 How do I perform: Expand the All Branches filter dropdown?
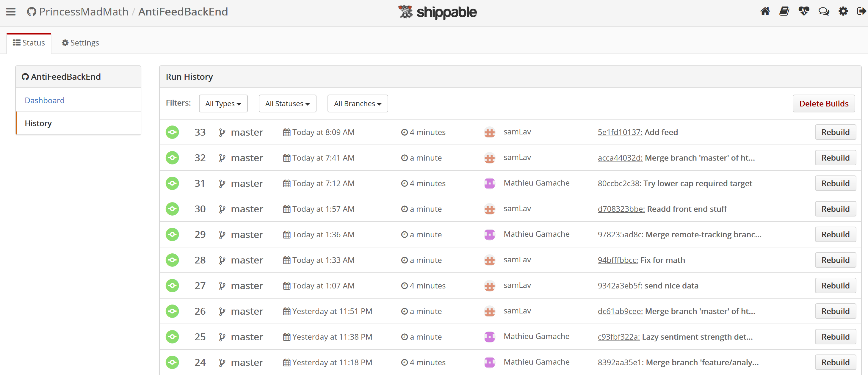[x=358, y=103]
